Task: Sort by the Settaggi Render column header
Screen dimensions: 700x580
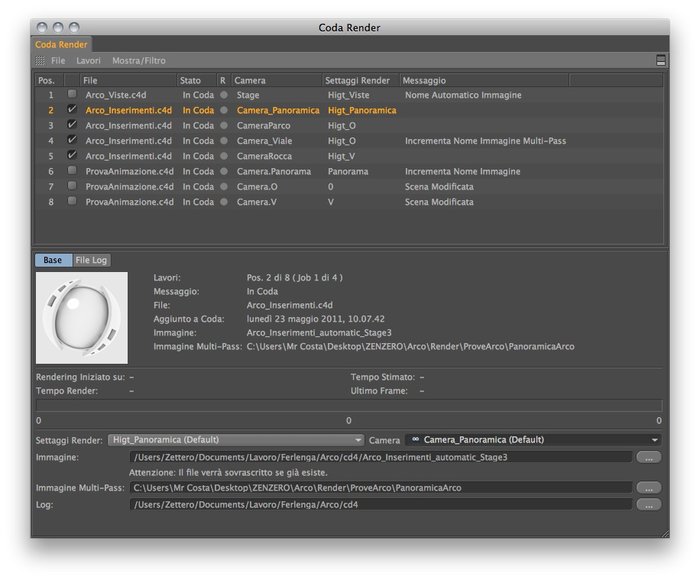Action: [361, 81]
